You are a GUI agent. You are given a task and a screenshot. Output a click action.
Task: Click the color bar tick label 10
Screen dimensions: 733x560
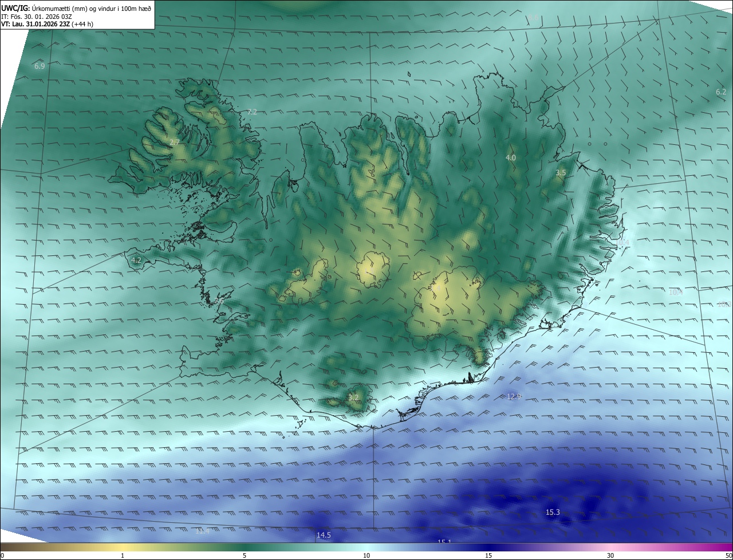click(366, 555)
